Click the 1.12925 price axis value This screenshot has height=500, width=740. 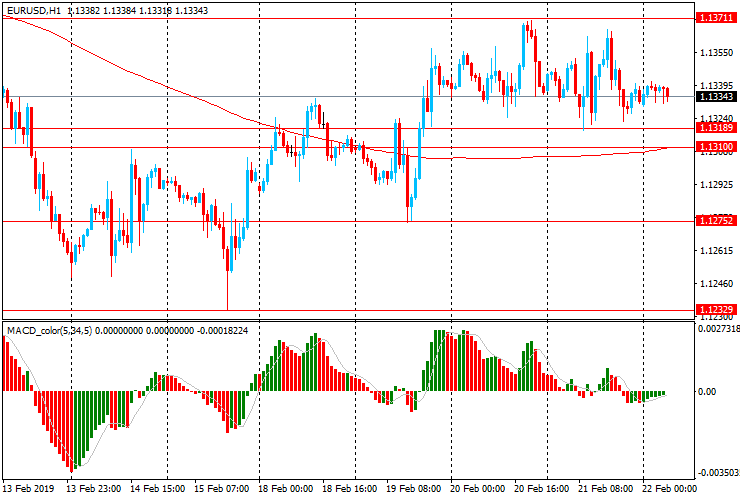click(x=716, y=184)
